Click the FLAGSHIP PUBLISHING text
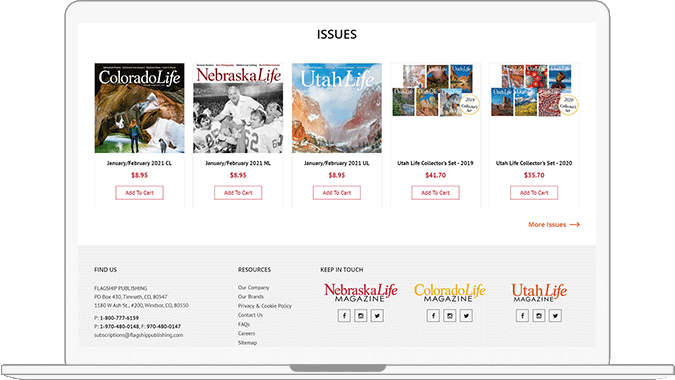 (121, 288)
